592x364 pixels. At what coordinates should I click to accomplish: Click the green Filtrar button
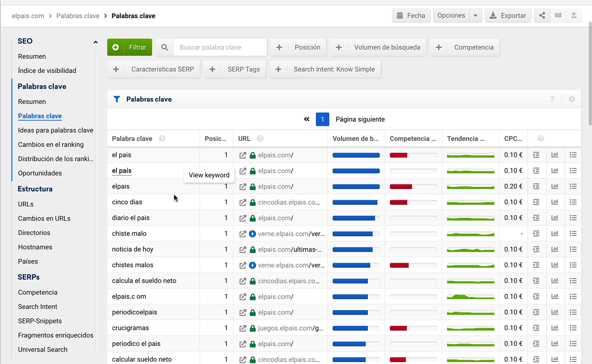[x=130, y=47]
